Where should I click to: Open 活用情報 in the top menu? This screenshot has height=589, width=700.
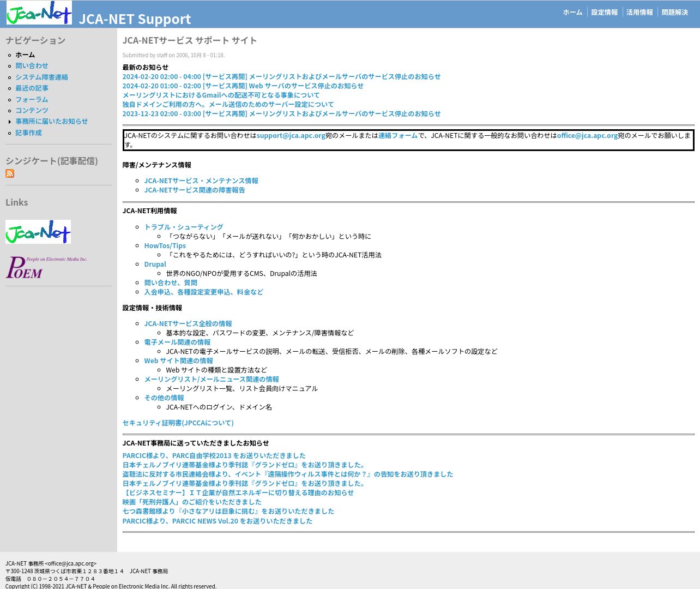pos(639,12)
